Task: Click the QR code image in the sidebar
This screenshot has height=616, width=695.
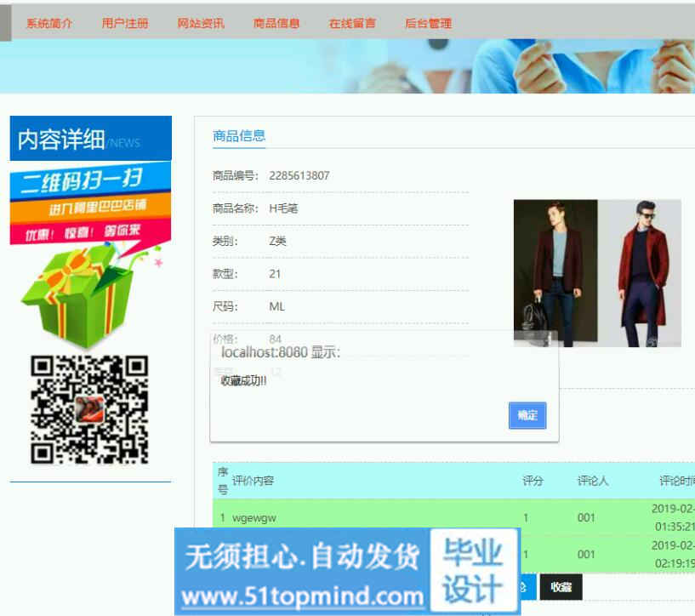Action: click(89, 409)
